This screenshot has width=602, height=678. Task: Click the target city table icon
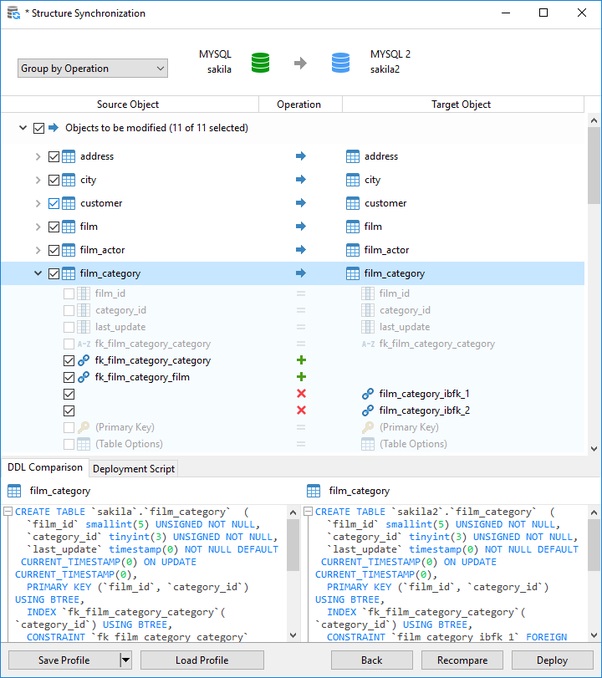[352, 179]
